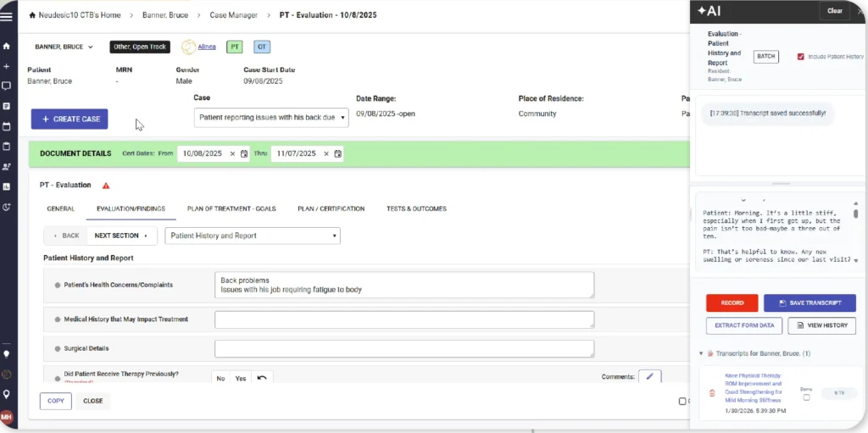Open calendar picker for Thru date
Viewport: 868px width, 433px height.
coord(337,154)
